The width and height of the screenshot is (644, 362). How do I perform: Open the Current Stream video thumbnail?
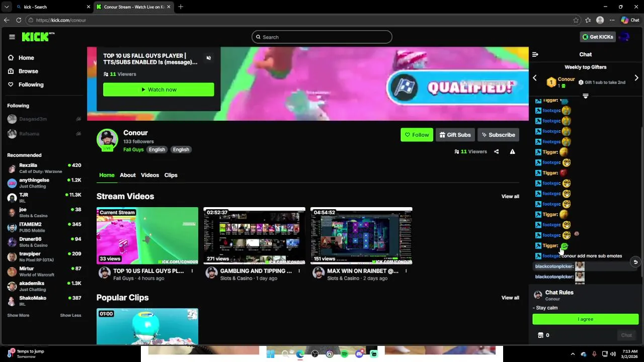(x=147, y=236)
